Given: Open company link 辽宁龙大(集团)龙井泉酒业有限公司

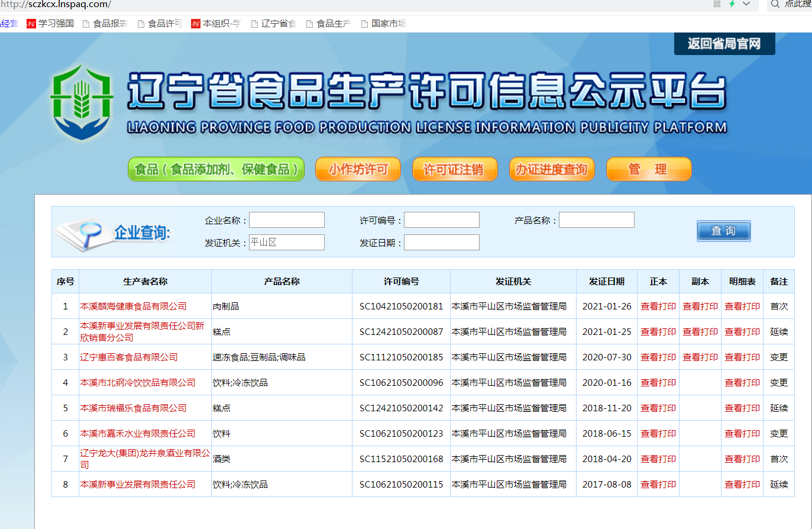Looking at the screenshot, I should (145, 459).
